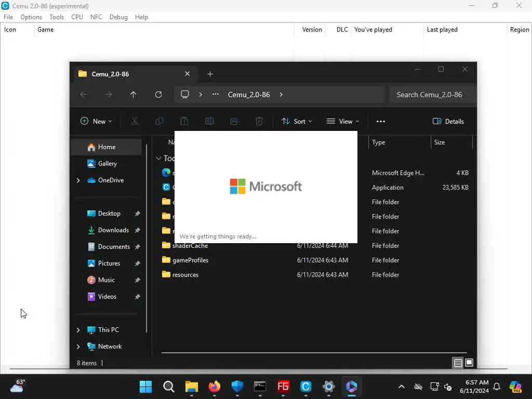Screen dimensions: 532x399
Task: Toggle the Details pane
Action: point(448,121)
